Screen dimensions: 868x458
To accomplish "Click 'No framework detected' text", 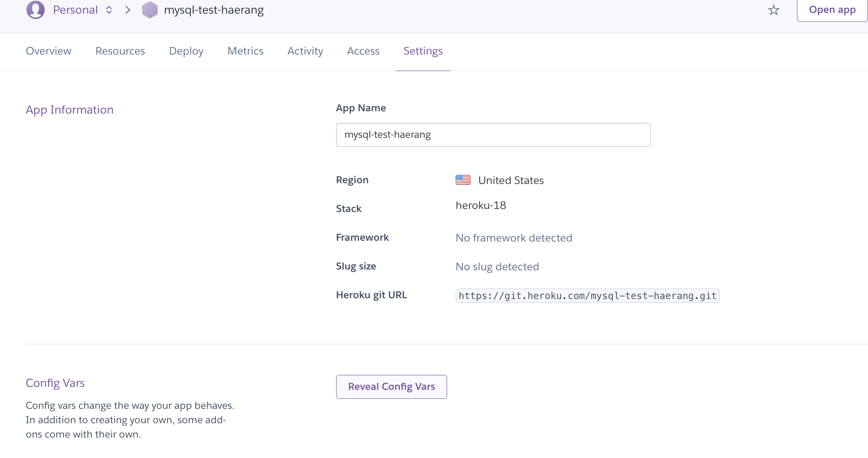I will pyautogui.click(x=513, y=238).
